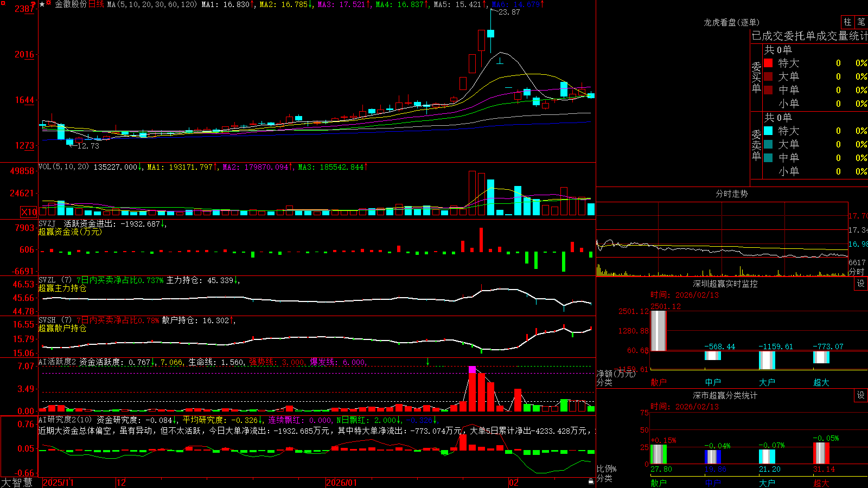
Task: Click the SVZJ indicator name
Action: tap(47, 223)
